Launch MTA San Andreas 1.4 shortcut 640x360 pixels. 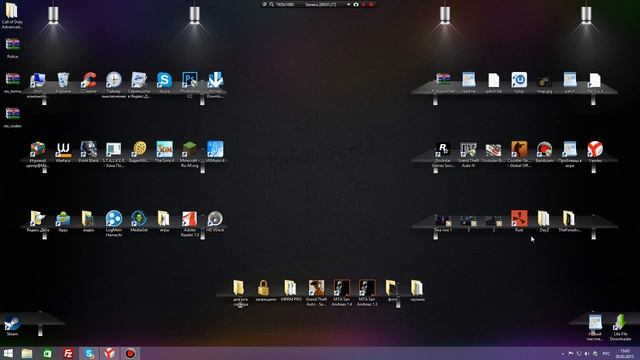(342, 288)
